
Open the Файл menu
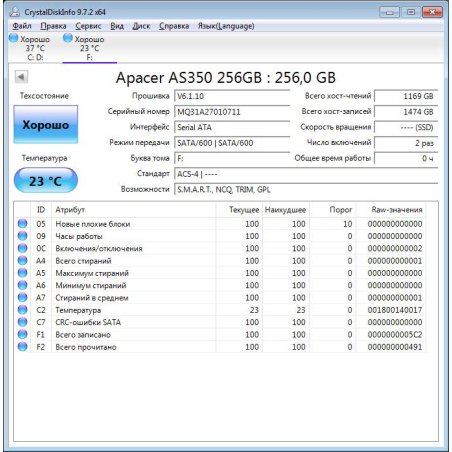(x=22, y=26)
